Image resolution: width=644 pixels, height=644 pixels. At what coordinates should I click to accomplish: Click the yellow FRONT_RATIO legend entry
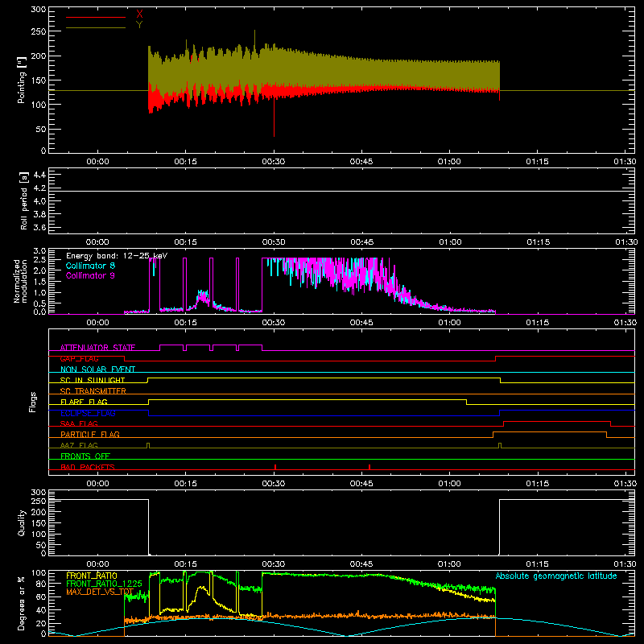pos(92,576)
